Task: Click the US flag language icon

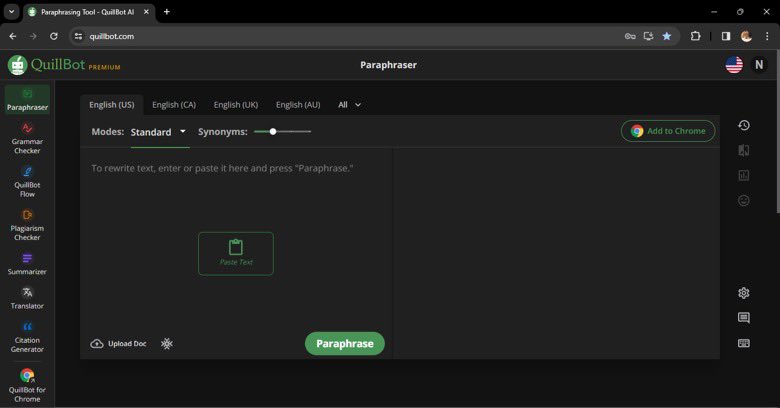Action: [x=734, y=65]
